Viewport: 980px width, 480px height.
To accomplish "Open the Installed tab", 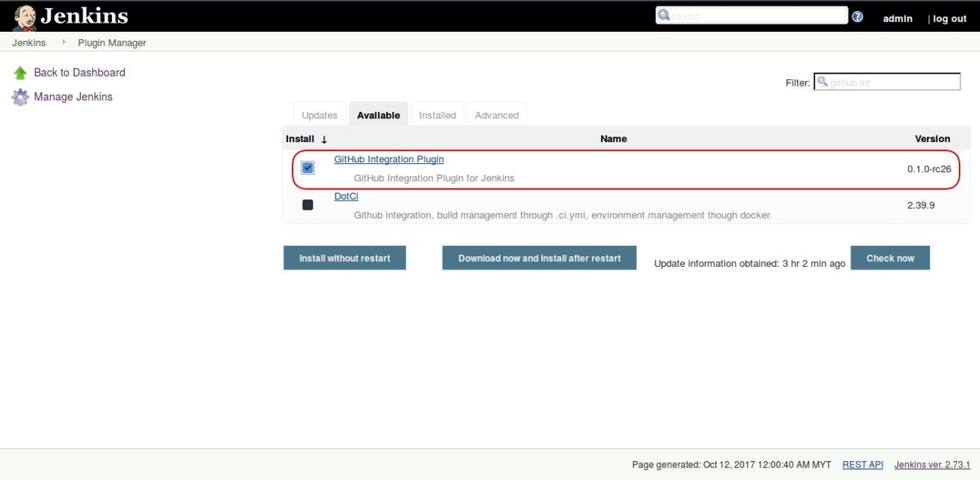I will [x=438, y=115].
